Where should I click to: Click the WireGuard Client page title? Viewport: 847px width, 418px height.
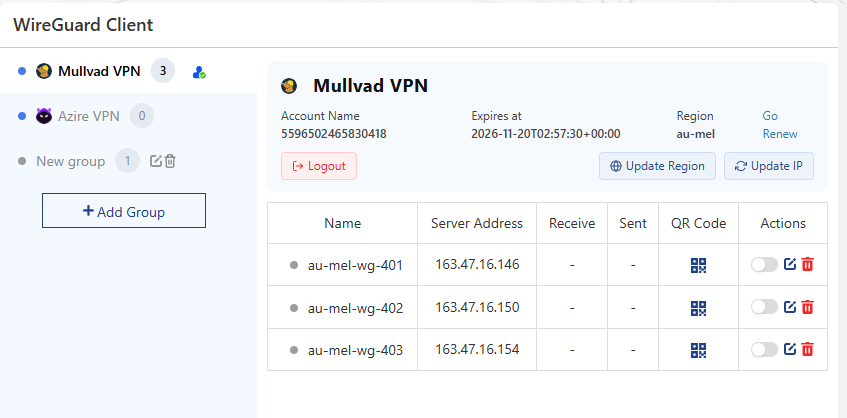(x=83, y=25)
